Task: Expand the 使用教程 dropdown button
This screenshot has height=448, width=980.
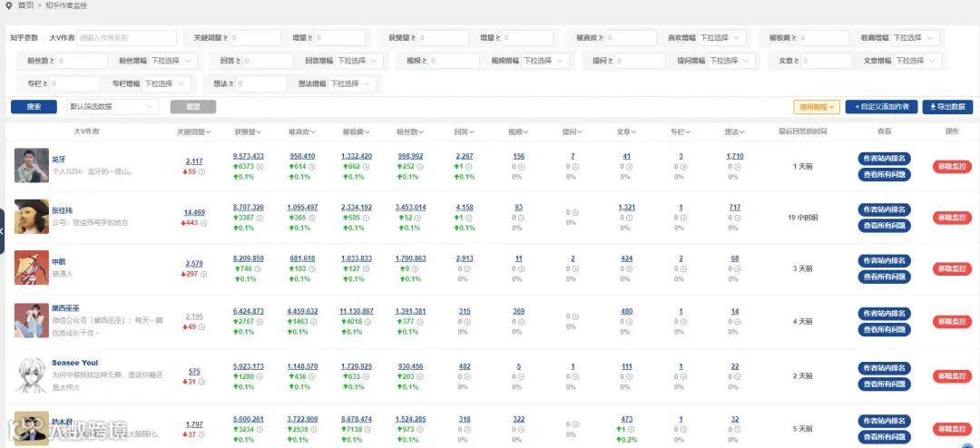Action: point(817,107)
